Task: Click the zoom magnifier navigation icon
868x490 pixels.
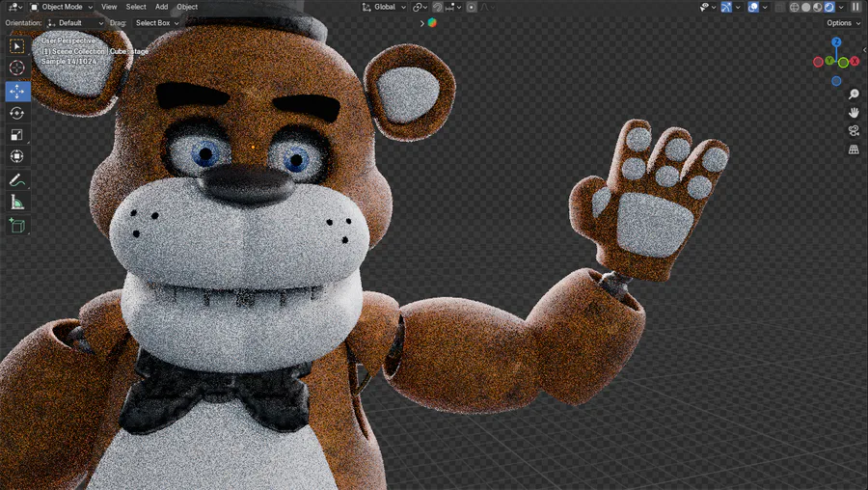Action: click(x=854, y=95)
